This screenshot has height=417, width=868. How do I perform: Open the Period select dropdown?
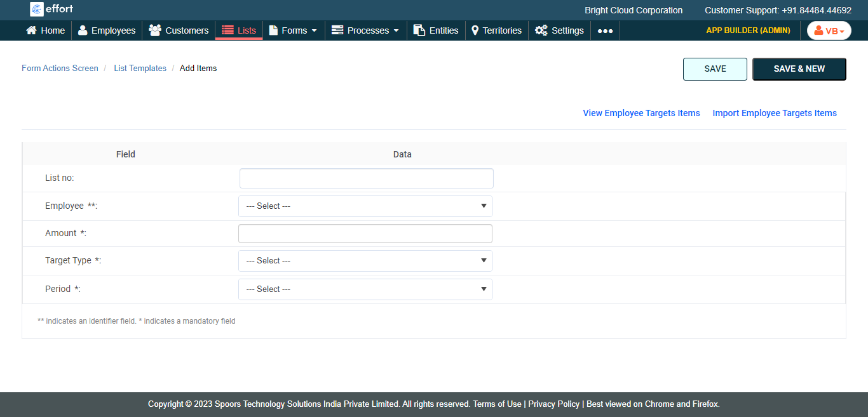pos(365,289)
